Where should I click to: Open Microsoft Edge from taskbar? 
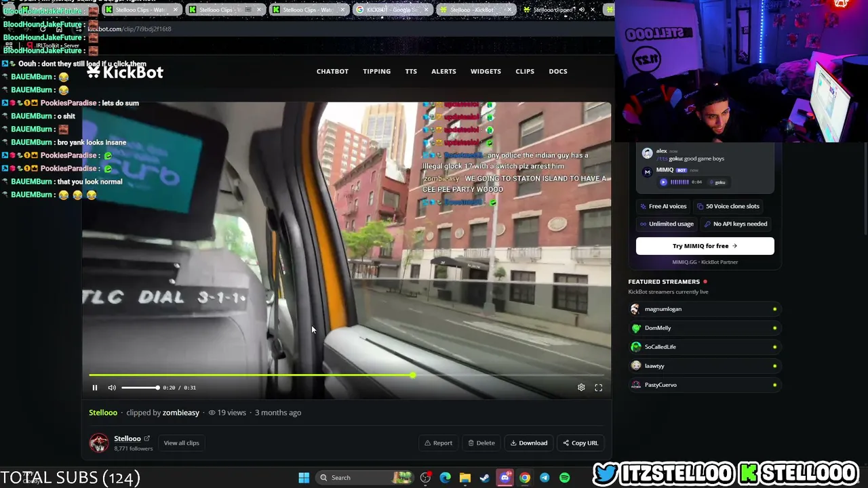click(x=445, y=478)
